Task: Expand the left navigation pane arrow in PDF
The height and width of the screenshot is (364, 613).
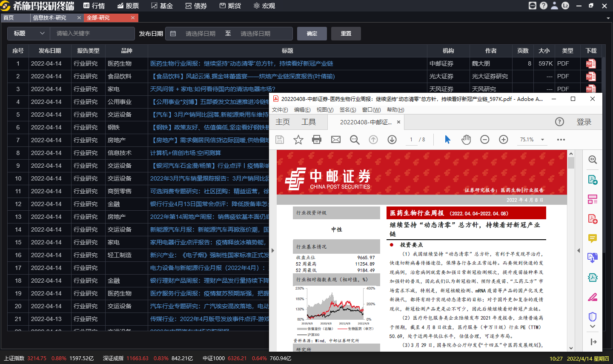Action: 273,250
